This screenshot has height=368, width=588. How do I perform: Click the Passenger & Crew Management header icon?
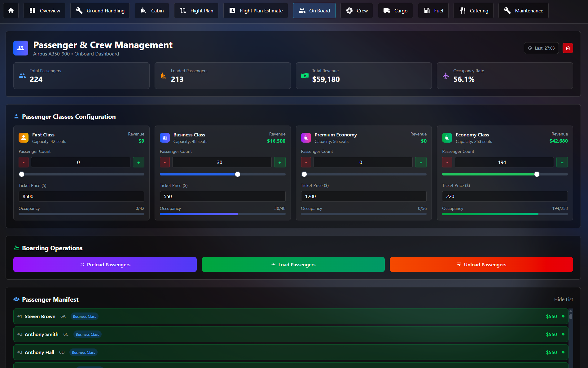click(21, 48)
